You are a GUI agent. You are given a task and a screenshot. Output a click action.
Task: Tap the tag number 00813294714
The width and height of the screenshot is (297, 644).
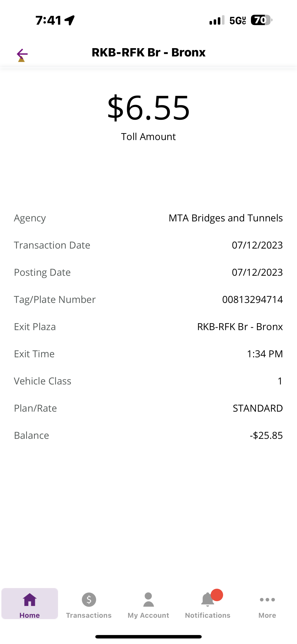[x=253, y=299]
